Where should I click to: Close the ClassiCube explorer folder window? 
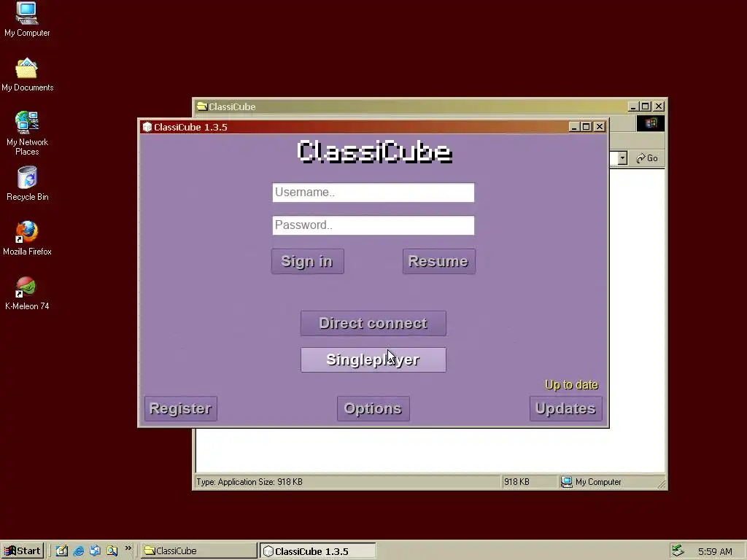point(659,106)
